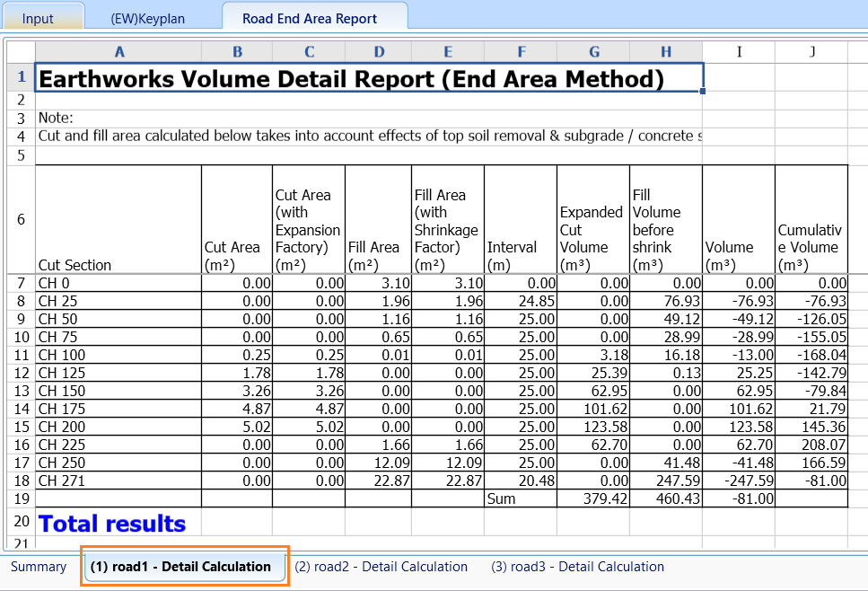Select row 1 header
The image size is (868, 591).
pyautogui.click(x=21, y=76)
